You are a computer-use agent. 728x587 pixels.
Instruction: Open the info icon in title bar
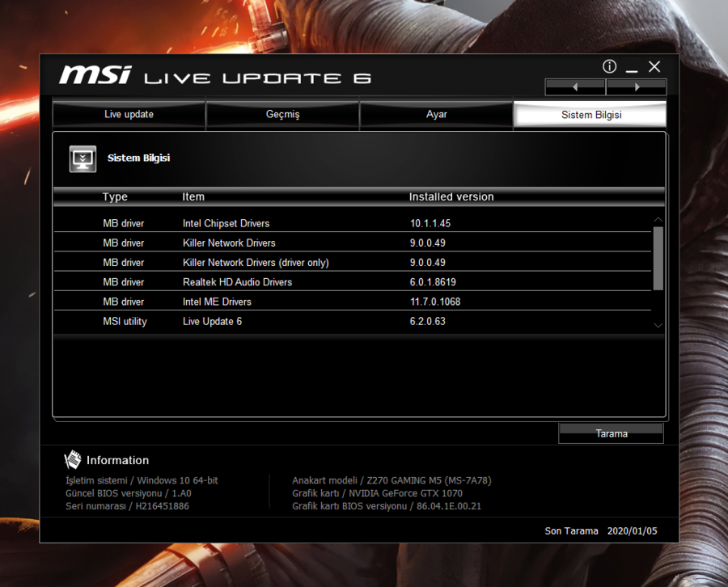(x=609, y=67)
